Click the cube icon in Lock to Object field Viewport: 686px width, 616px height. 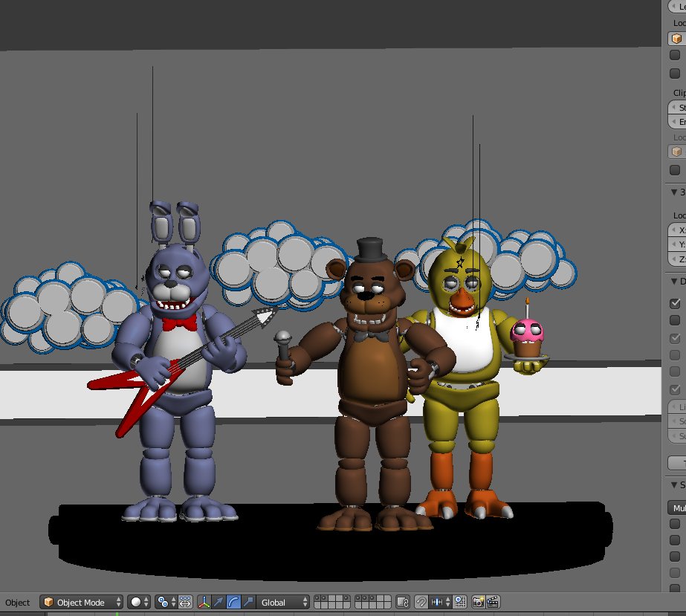click(676, 39)
